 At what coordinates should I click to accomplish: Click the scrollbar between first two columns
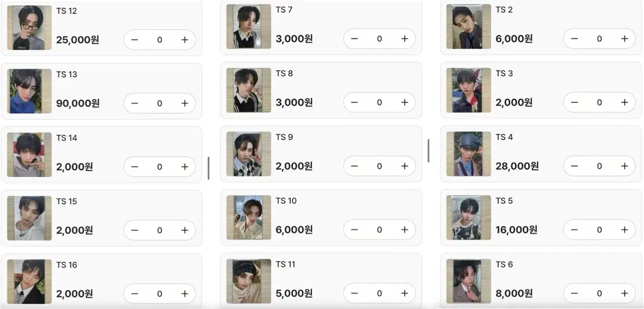(x=208, y=168)
